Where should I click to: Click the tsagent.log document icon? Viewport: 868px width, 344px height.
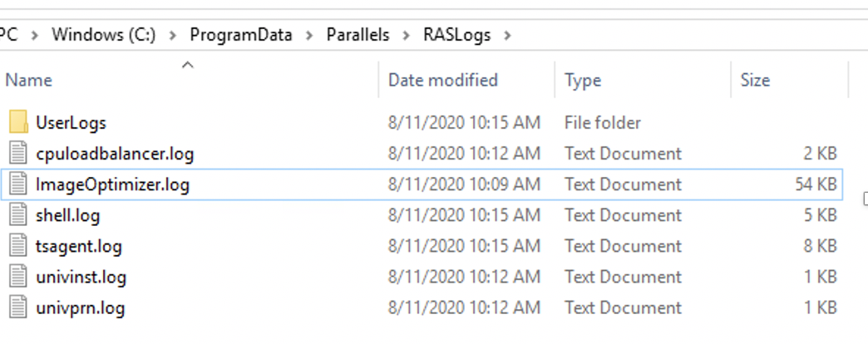[x=18, y=246]
